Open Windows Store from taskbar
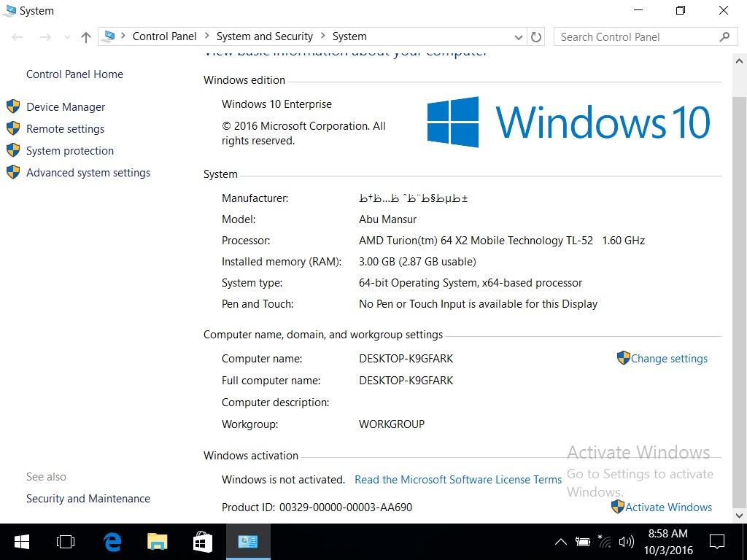The image size is (747, 560). (x=203, y=542)
